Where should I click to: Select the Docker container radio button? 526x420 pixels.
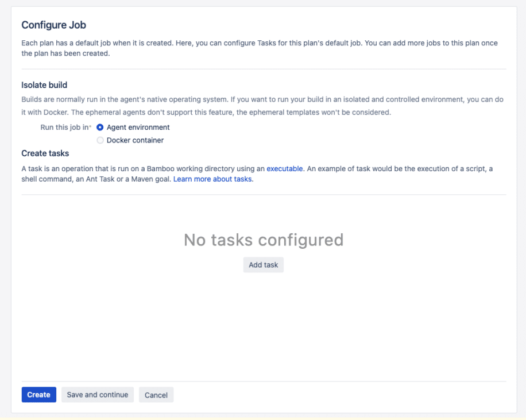click(100, 140)
